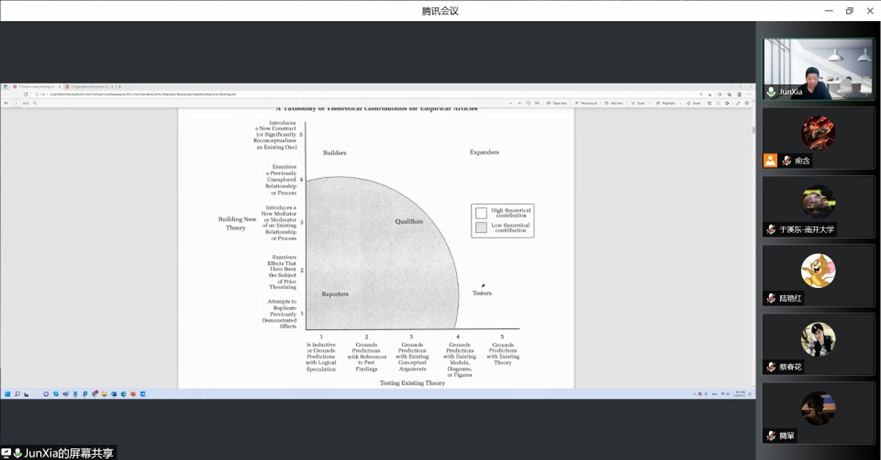Select JunXia's live video thumbnail

tap(818, 69)
